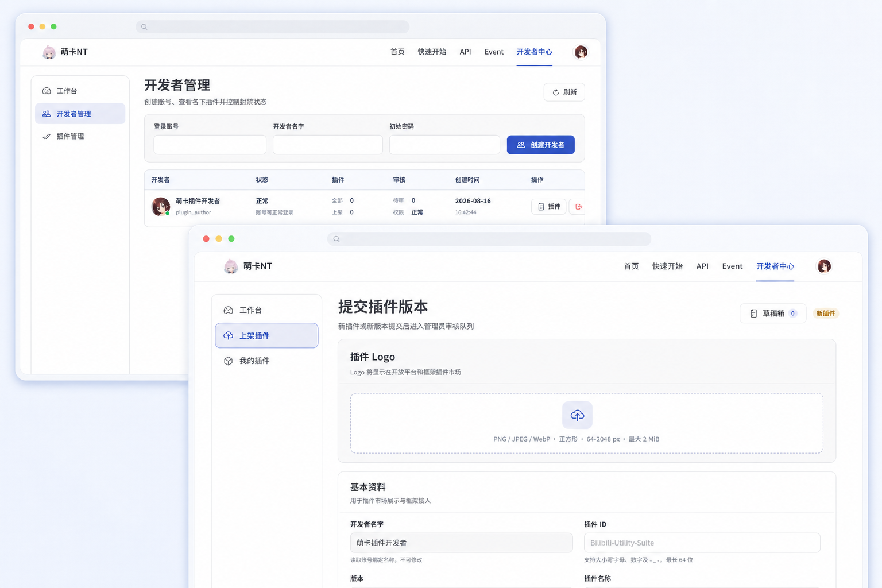882x588 pixels.
Task: Click the 开发者 column header
Action: click(160, 180)
